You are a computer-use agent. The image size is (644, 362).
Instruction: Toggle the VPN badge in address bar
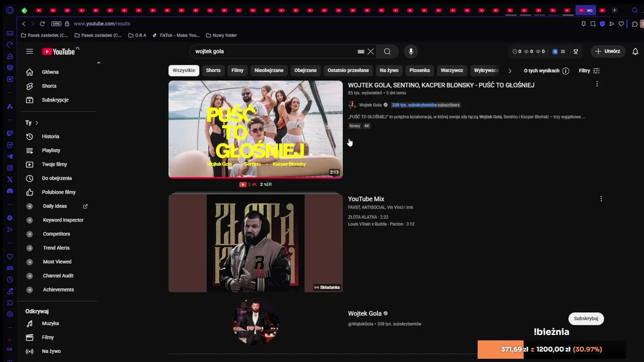coord(56,24)
